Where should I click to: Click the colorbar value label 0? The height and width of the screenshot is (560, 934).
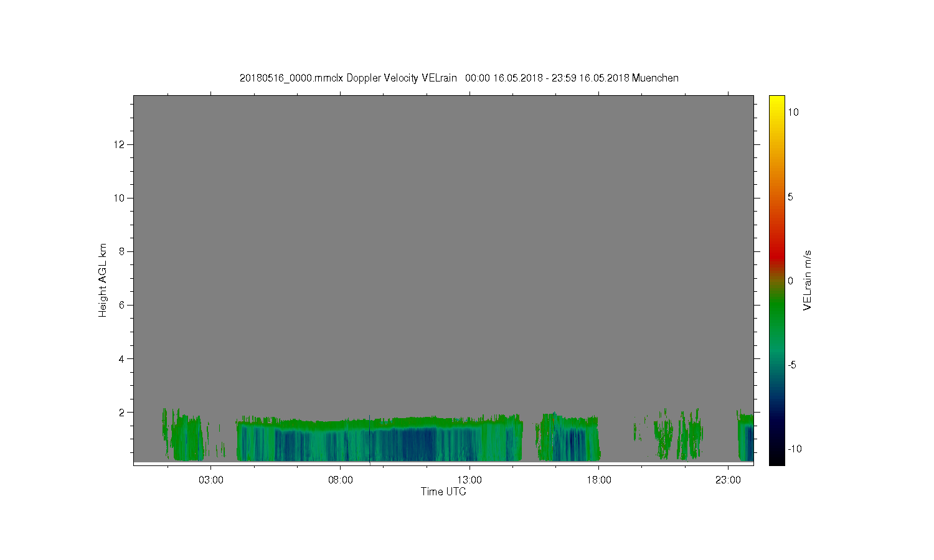791,281
